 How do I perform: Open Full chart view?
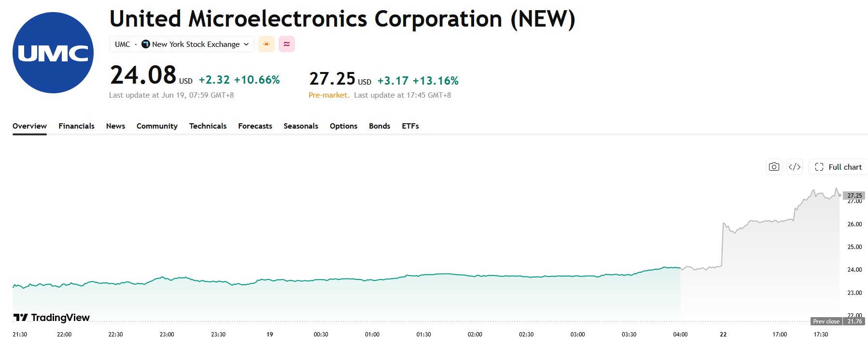(x=839, y=167)
